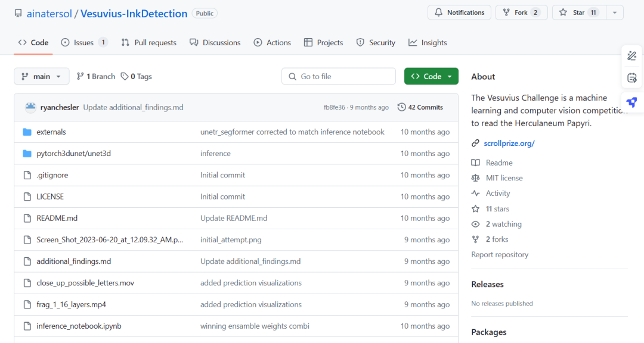644x343 pixels.
Task: Click the magic wand edit sidebar icon
Action: (632, 56)
